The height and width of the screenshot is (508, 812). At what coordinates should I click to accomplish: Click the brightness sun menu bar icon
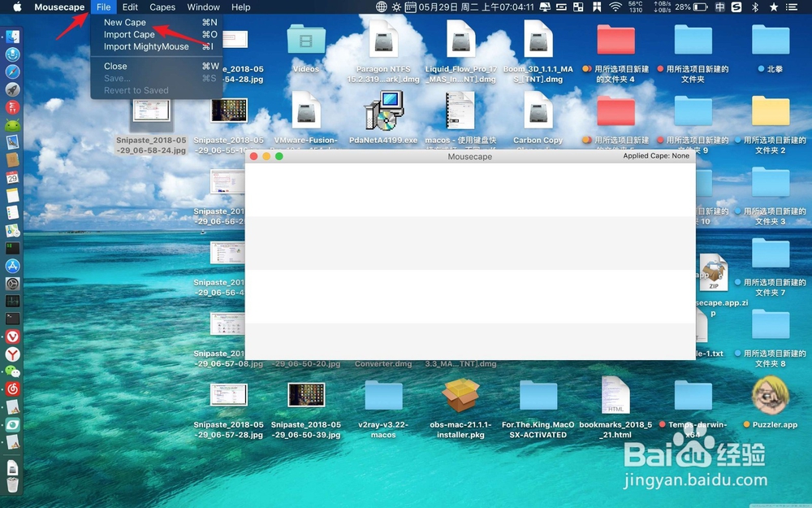click(x=396, y=7)
